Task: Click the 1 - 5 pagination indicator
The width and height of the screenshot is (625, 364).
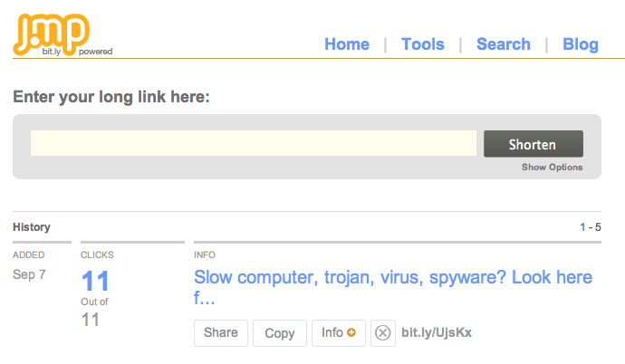Action: coord(591,227)
